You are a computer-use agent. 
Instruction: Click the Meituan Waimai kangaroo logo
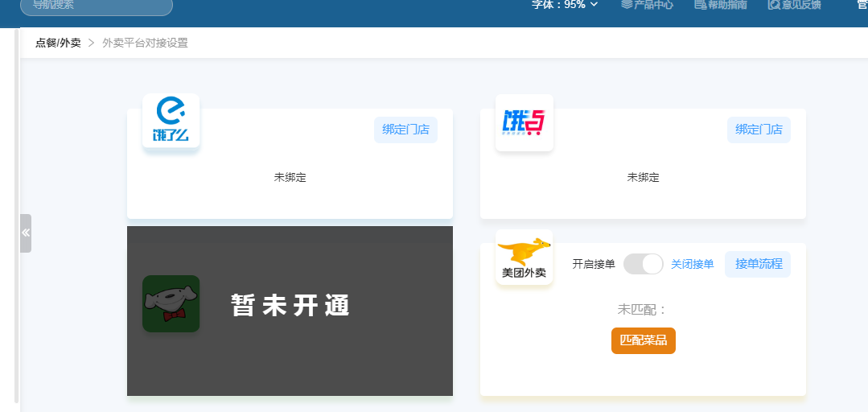(524, 257)
